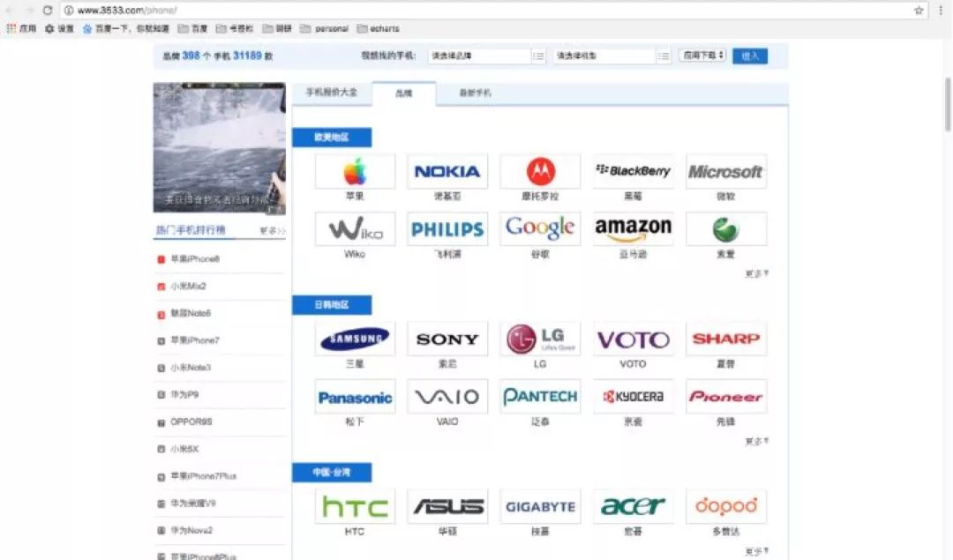Image resolution: width=953 pixels, height=560 pixels.
Task: View site info icon in address bar
Action: [69, 11]
